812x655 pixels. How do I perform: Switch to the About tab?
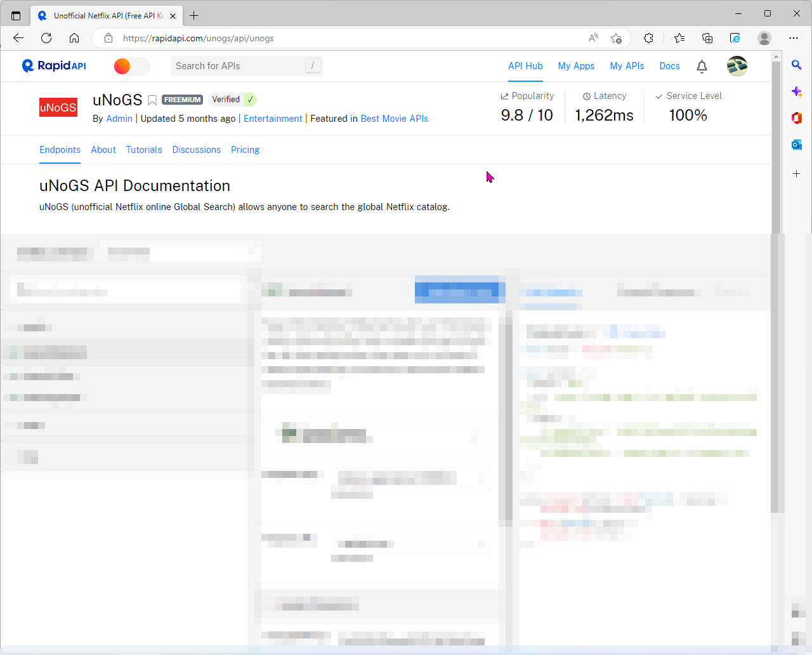pyautogui.click(x=103, y=150)
